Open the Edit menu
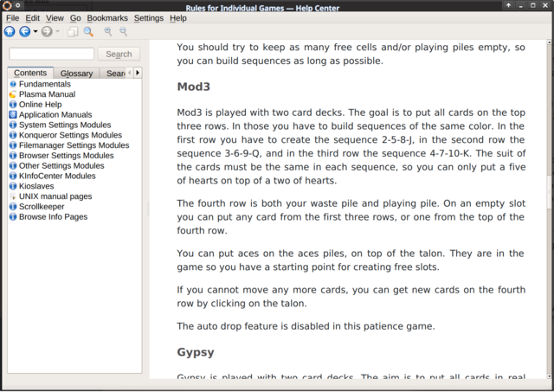Viewport: 554px width, 392px height. coord(33,18)
